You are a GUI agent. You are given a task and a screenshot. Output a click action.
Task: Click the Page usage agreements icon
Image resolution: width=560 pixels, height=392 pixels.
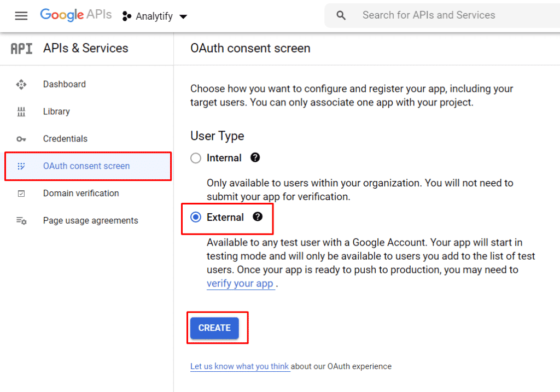[21, 221]
